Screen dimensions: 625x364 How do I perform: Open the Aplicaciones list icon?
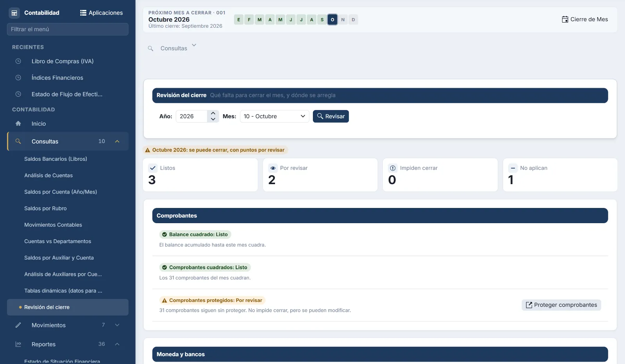(83, 13)
